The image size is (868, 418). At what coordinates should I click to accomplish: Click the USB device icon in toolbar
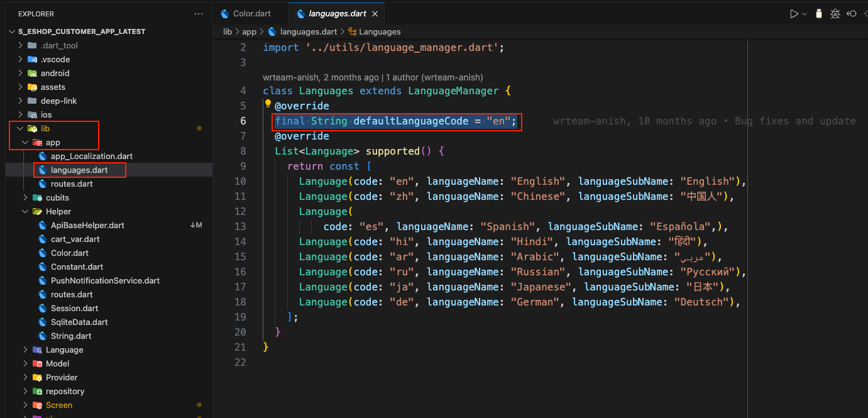click(x=818, y=14)
